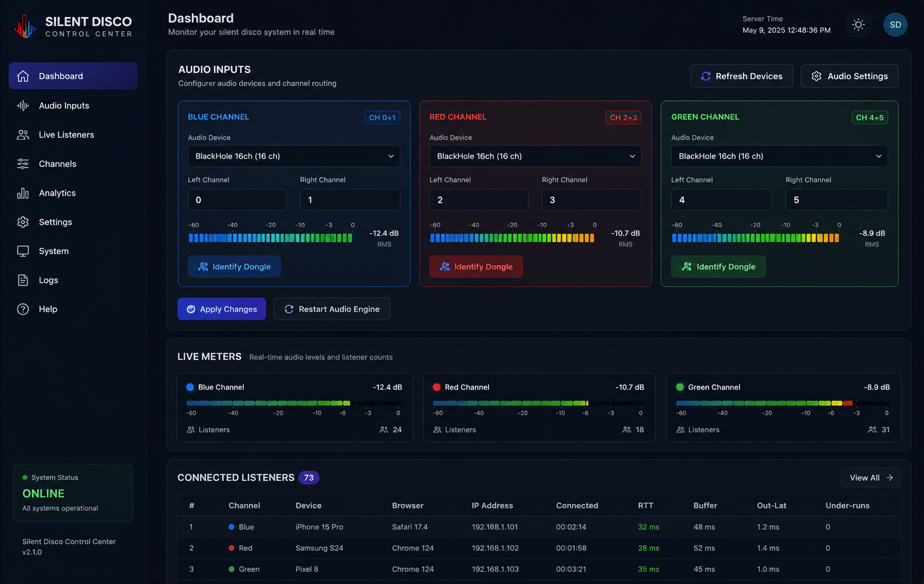The image size is (924, 584).
Task: Navigate to Live Listeners
Action: pyautogui.click(x=66, y=135)
